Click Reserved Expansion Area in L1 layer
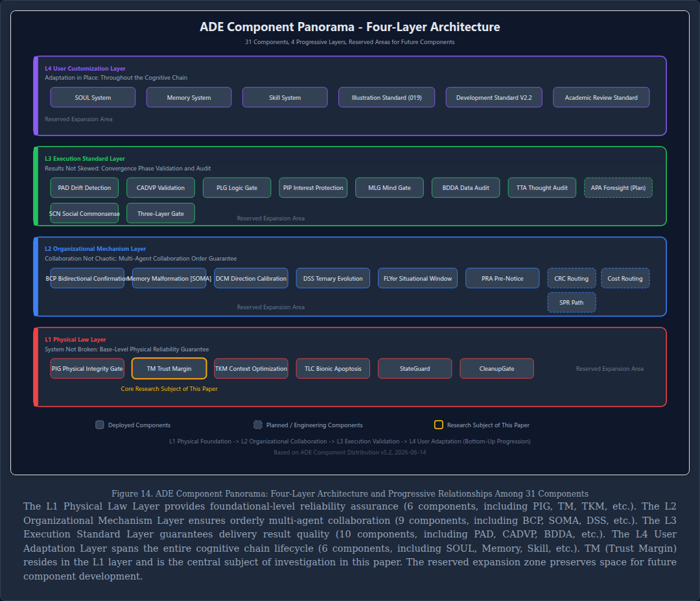This screenshot has height=601, width=700. pos(610,369)
